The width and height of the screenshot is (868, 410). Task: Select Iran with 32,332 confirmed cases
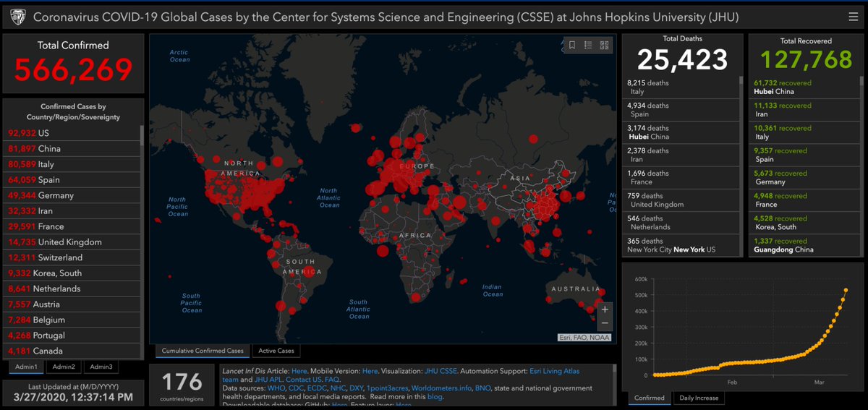[72, 211]
